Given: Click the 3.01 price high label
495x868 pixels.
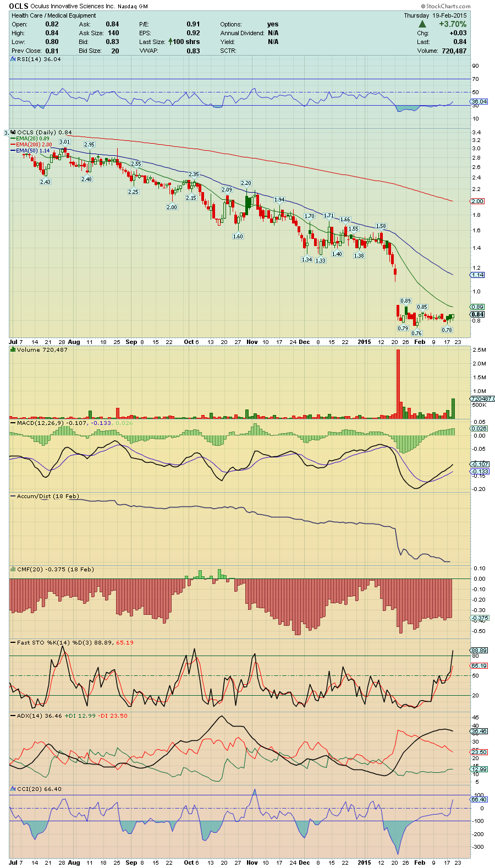Looking at the screenshot, I should point(64,142).
